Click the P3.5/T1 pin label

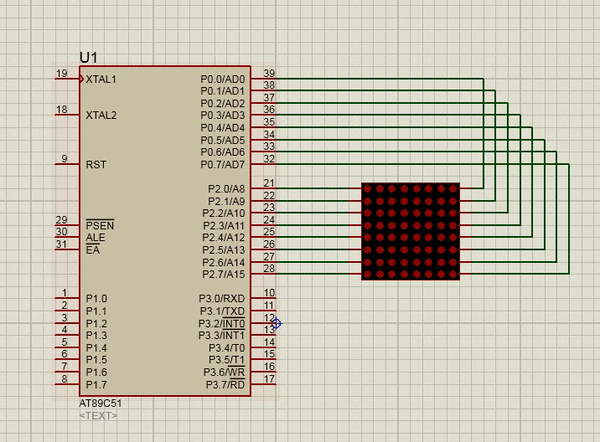coord(227,360)
